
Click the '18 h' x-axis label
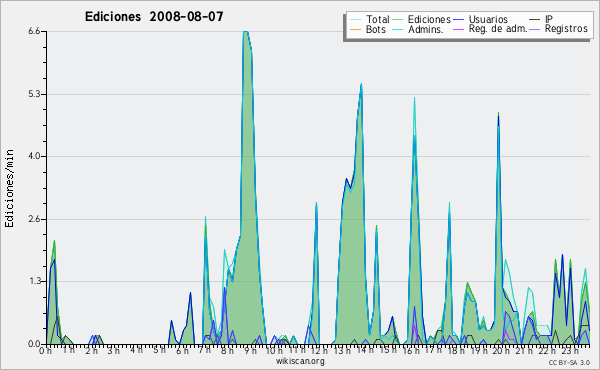(x=456, y=351)
